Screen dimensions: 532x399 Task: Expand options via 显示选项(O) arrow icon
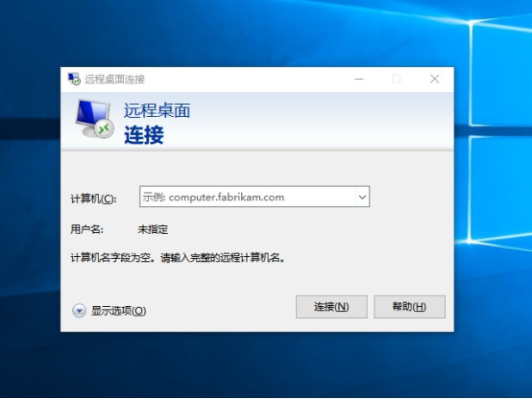click(x=79, y=311)
